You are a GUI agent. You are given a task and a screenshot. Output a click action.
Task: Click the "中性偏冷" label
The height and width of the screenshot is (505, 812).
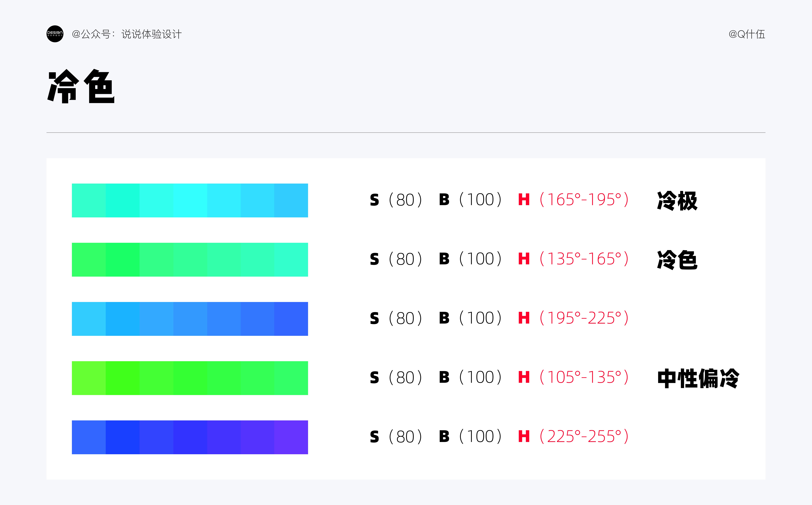pyautogui.click(x=698, y=378)
